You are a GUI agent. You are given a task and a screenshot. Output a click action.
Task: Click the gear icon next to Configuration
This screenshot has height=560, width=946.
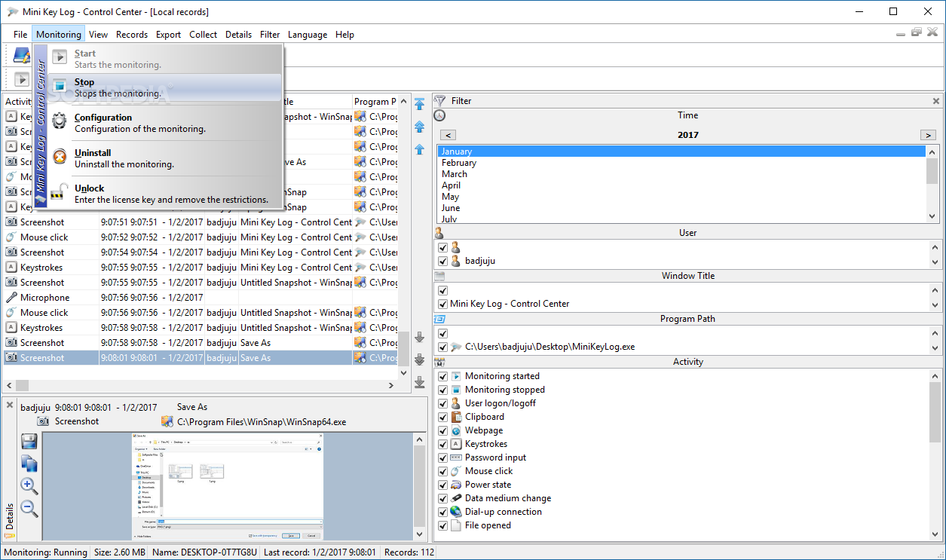tap(60, 122)
